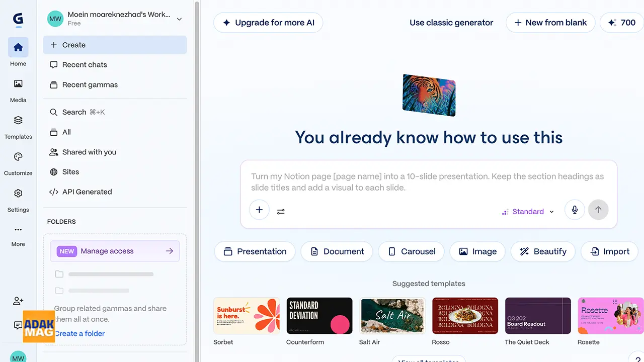Image resolution: width=644 pixels, height=362 pixels.
Task: Open Manage access in Folders
Action: (115, 251)
